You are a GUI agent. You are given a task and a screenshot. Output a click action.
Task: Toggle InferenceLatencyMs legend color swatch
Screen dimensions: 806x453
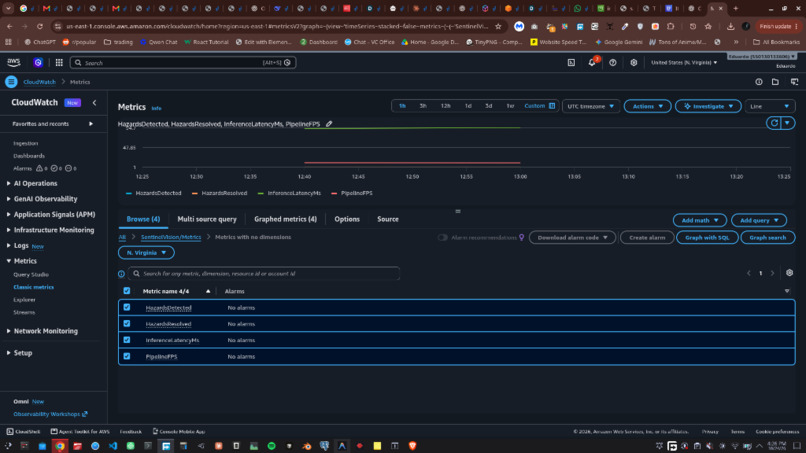click(x=261, y=193)
